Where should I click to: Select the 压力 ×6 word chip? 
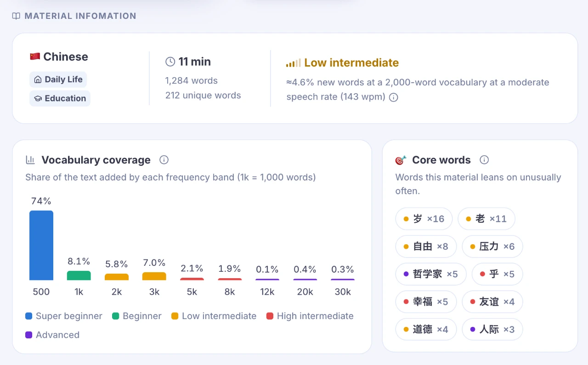pos(492,247)
